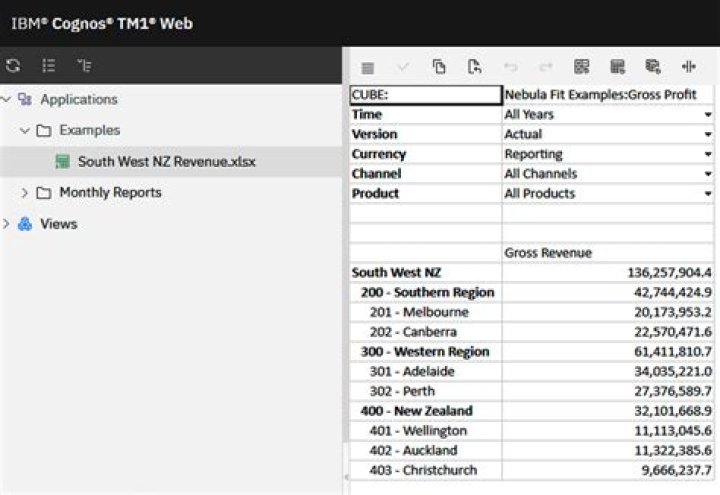Click the copy icon in sheet toolbar

[x=439, y=67]
